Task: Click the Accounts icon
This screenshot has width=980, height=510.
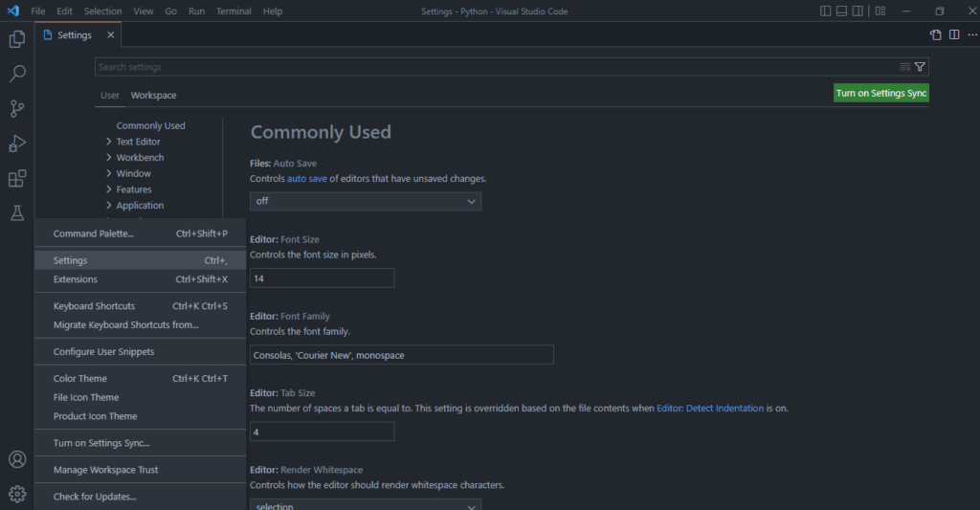Action: click(x=17, y=459)
